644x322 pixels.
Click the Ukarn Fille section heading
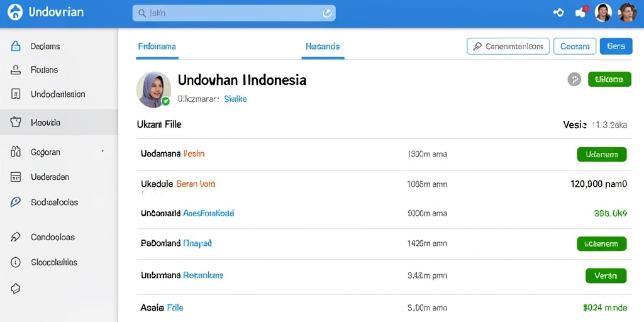[x=159, y=124]
